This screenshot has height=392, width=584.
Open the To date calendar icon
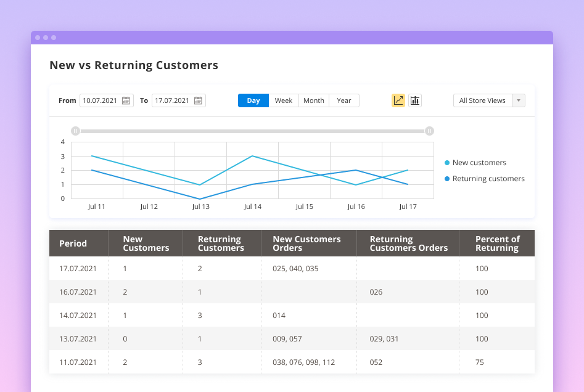tap(198, 100)
